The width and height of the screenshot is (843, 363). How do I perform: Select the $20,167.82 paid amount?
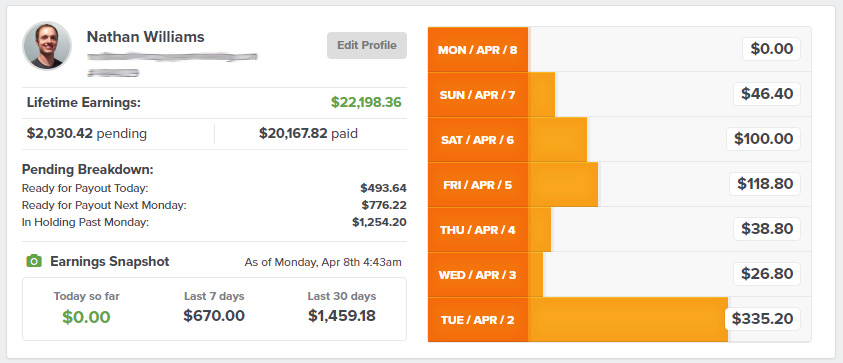tap(308, 133)
